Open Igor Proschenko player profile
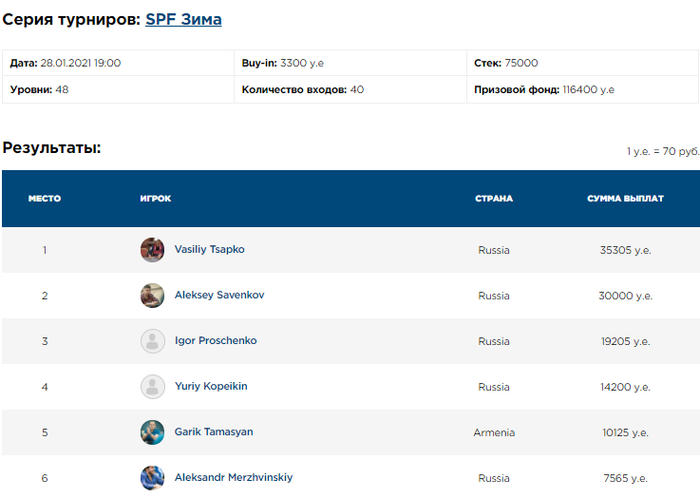The height and width of the screenshot is (498, 700). [x=216, y=340]
